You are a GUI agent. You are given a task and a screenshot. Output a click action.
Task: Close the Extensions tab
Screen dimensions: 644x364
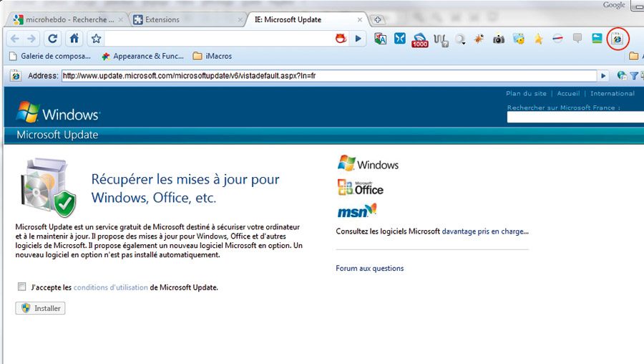pyautogui.click(x=240, y=20)
